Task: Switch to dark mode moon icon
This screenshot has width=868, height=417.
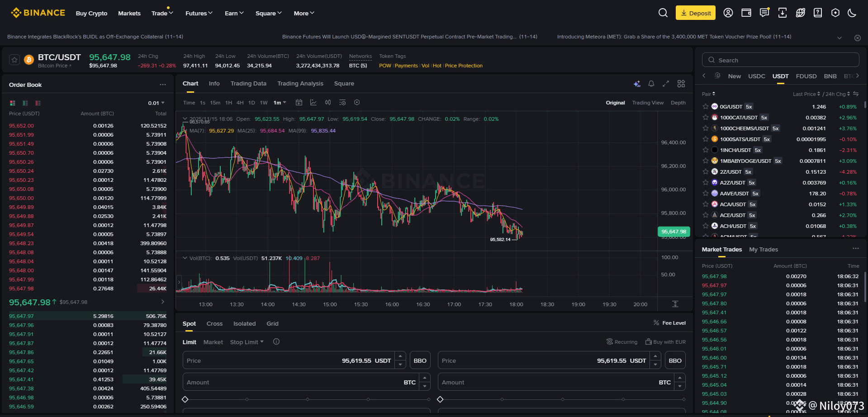Action: 852,13
